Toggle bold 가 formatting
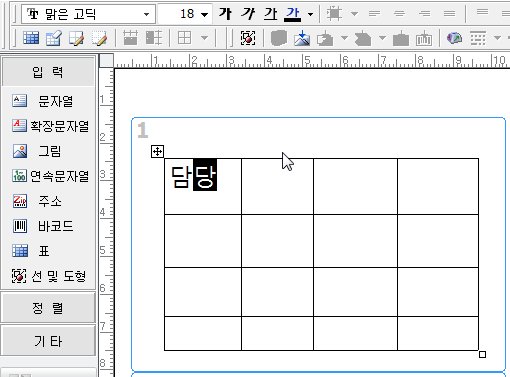 coord(225,14)
